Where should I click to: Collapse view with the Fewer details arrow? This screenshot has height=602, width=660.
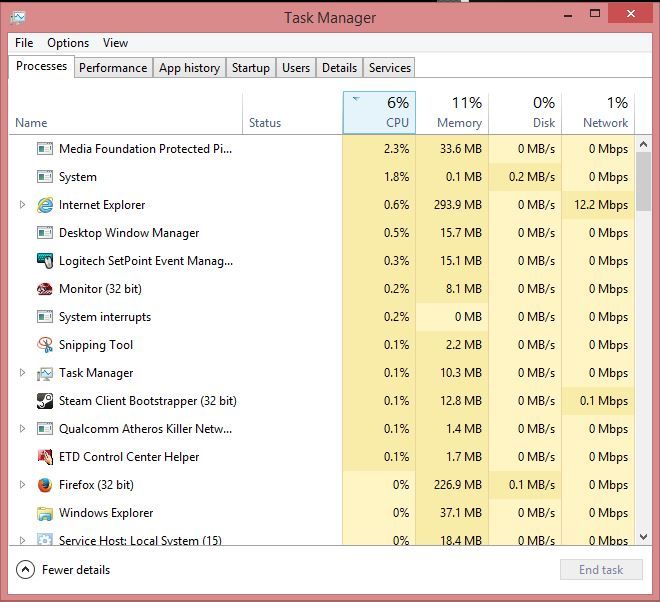pyautogui.click(x=25, y=570)
